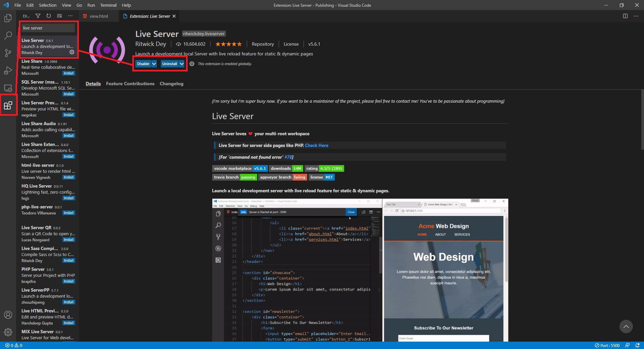Install SQL Server (mssql) extension
The image size is (644, 349).
coord(69,94)
